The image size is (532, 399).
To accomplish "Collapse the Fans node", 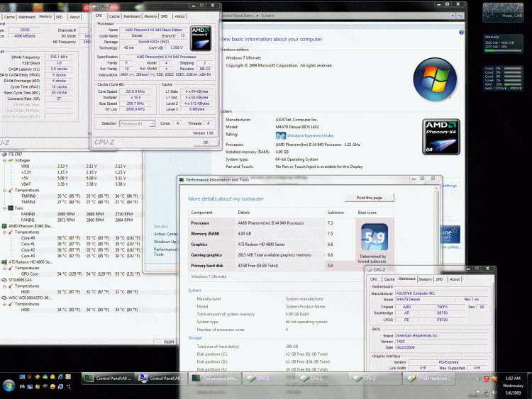I will tap(4, 208).
